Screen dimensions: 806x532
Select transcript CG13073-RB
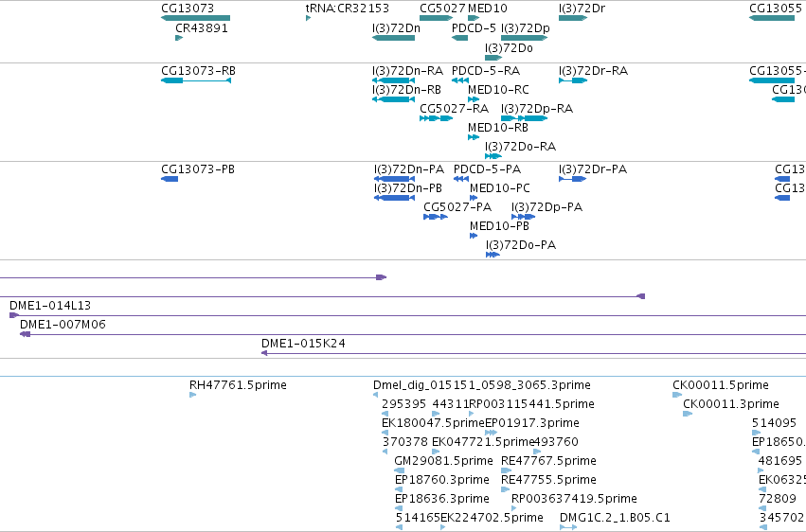click(x=196, y=80)
